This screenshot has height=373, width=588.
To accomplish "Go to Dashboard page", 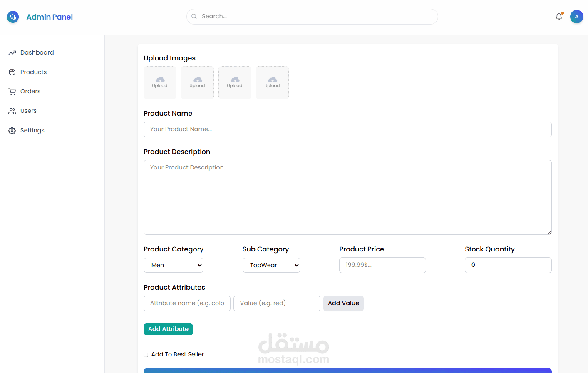I will [x=37, y=52].
